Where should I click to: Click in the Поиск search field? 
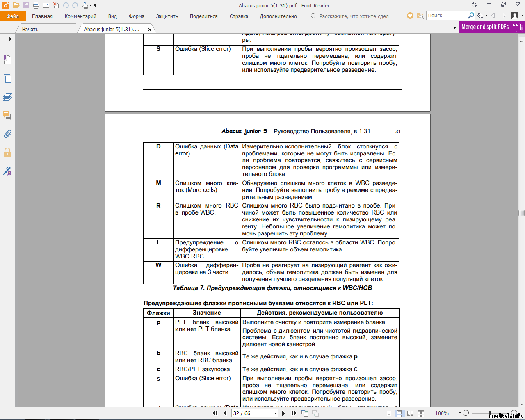[446, 16]
